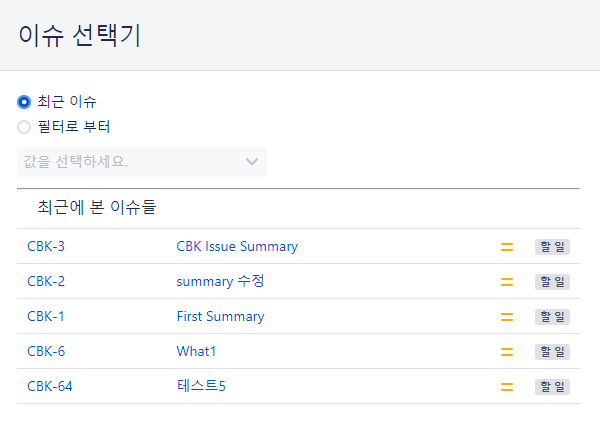Click the 할 일 status badge for CBK-64
This screenshot has width=600, height=422.
tap(552, 387)
